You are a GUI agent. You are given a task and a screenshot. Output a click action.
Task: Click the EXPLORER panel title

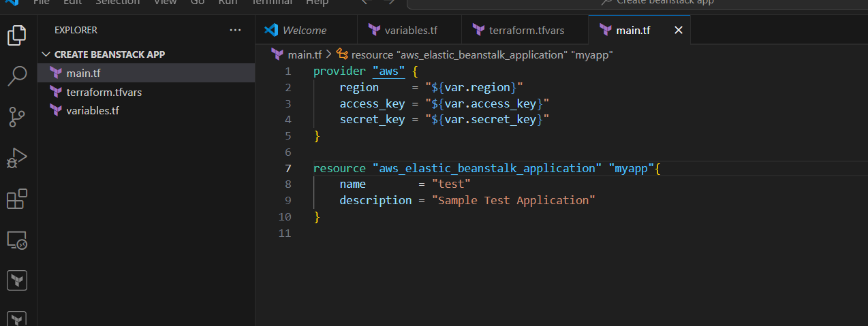tap(76, 30)
